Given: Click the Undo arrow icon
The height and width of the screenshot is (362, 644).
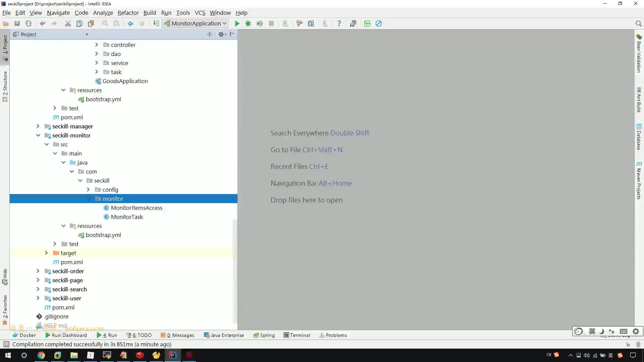Looking at the screenshot, I should [x=43, y=23].
